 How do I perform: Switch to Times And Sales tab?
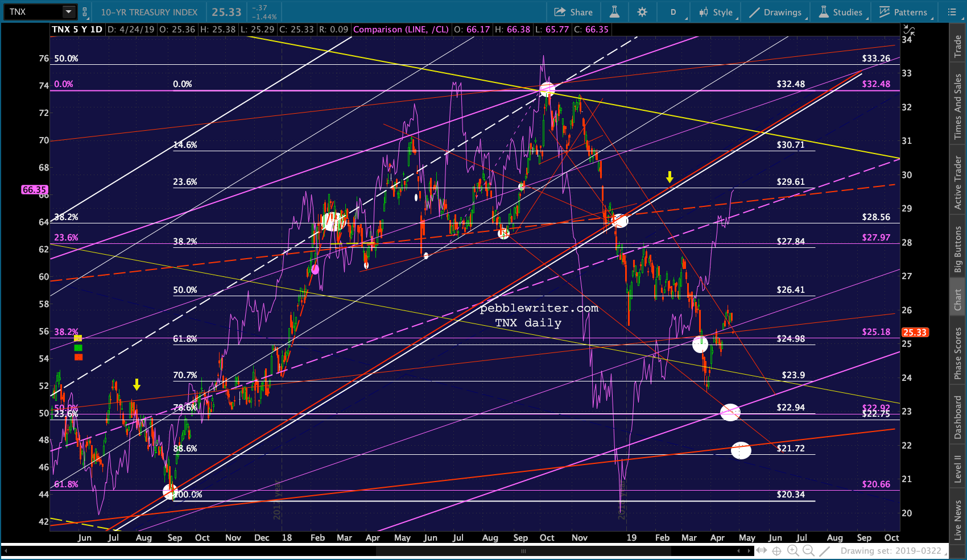coord(958,107)
